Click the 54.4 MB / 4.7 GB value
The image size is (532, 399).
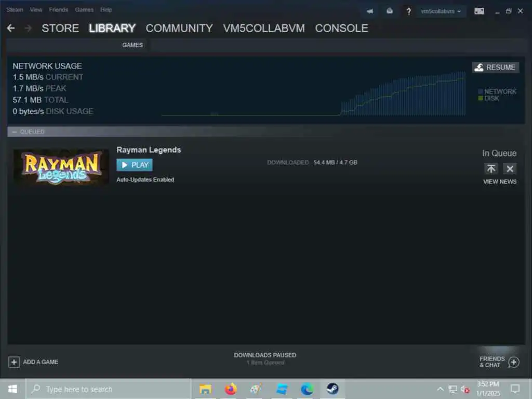[335, 163]
